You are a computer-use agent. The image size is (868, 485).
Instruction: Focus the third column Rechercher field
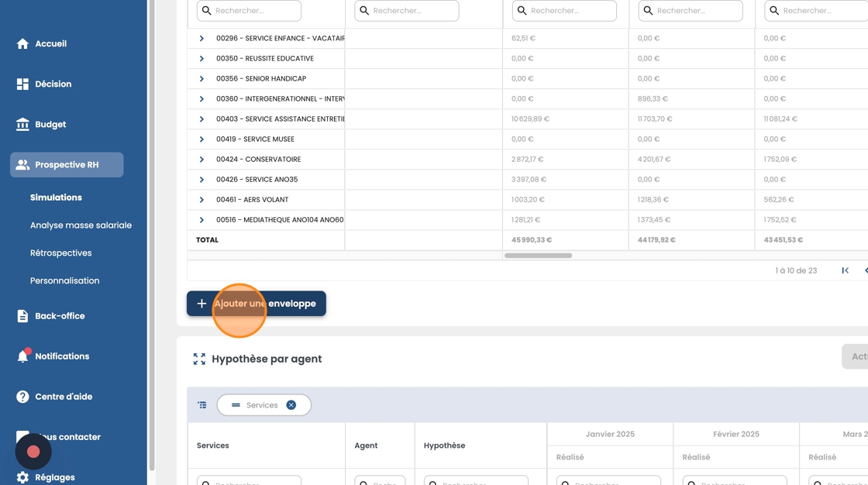(565, 11)
